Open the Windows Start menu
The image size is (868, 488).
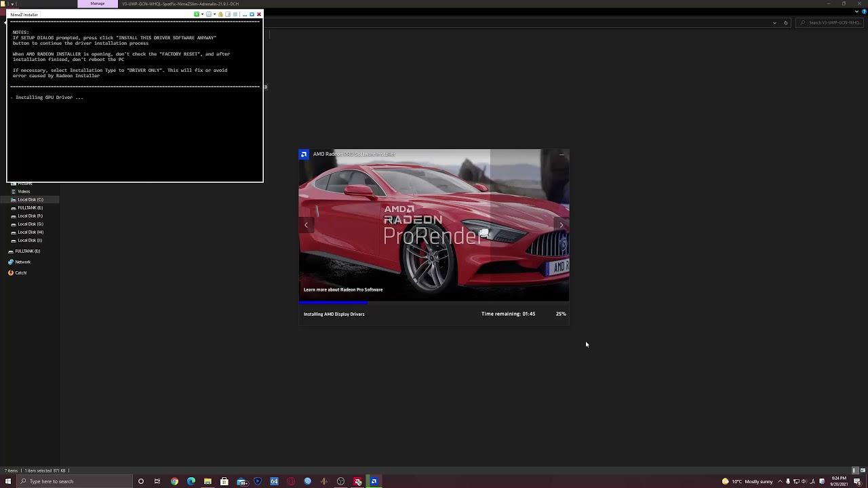[8, 481]
